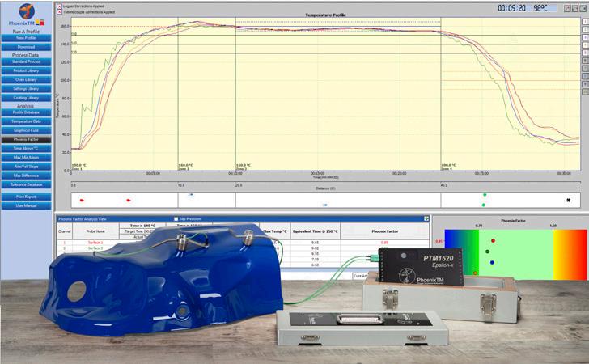The image size is (589, 364).
Task: Open the Max, Min, Mean analysis
Action: (x=26, y=158)
